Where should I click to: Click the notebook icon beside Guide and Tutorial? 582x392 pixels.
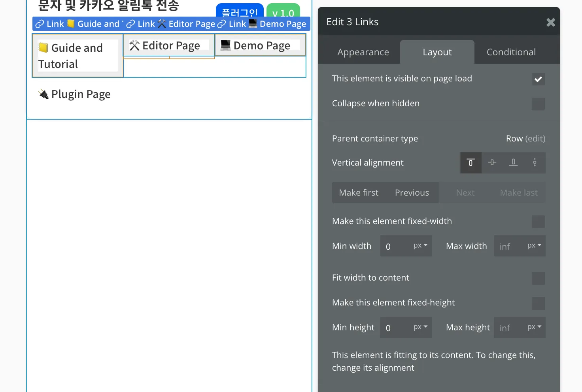tap(43, 48)
